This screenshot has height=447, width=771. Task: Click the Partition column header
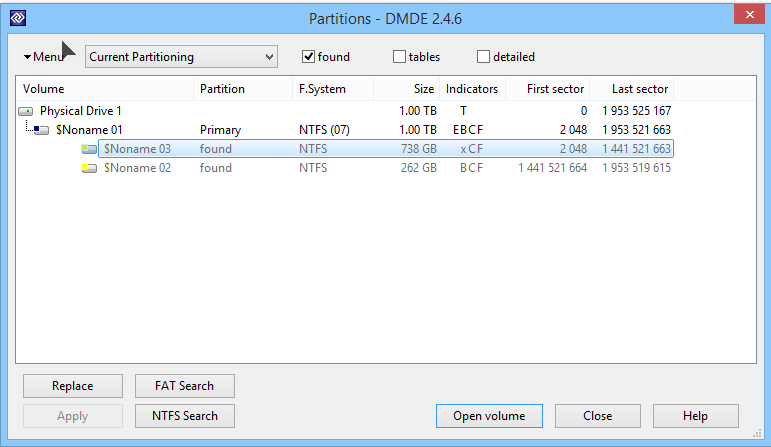click(x=243, y=89)
